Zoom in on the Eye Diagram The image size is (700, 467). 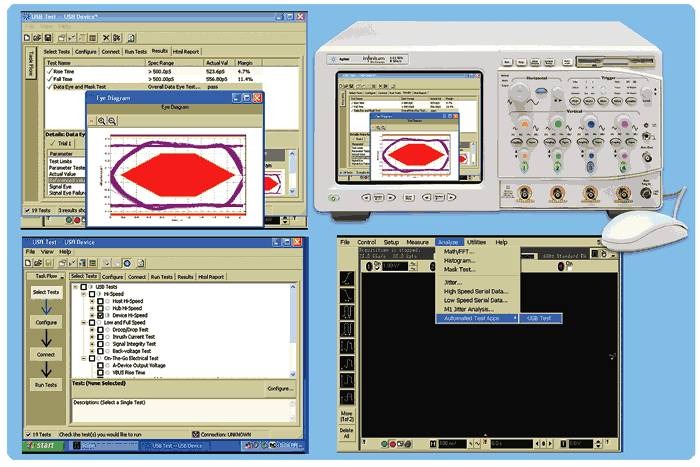pos(101,121)
